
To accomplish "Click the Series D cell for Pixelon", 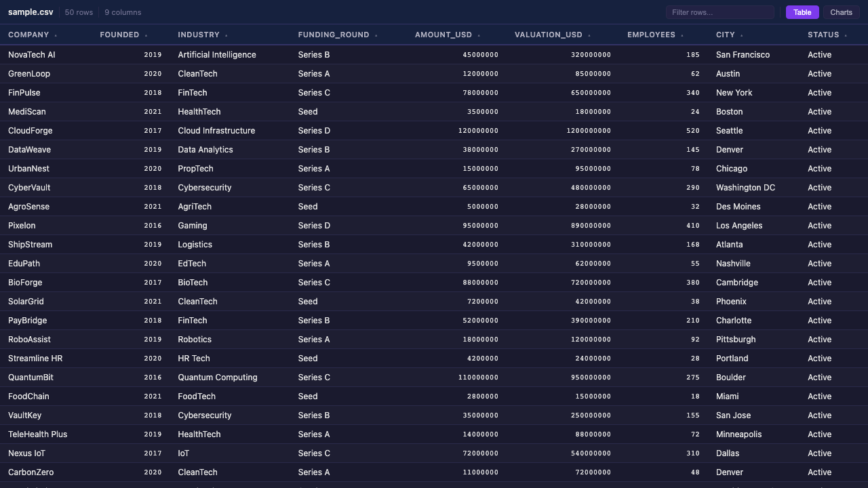I will 349,226.
